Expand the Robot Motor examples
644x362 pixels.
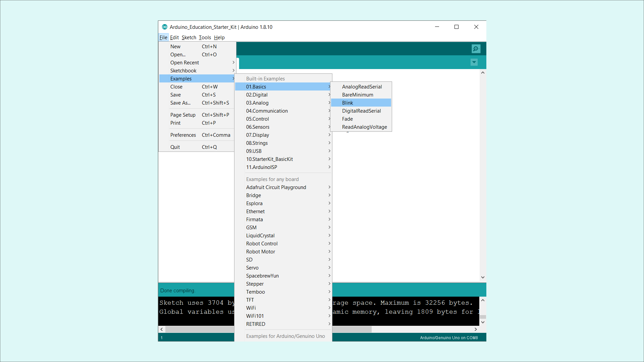(x=283, y=252)
